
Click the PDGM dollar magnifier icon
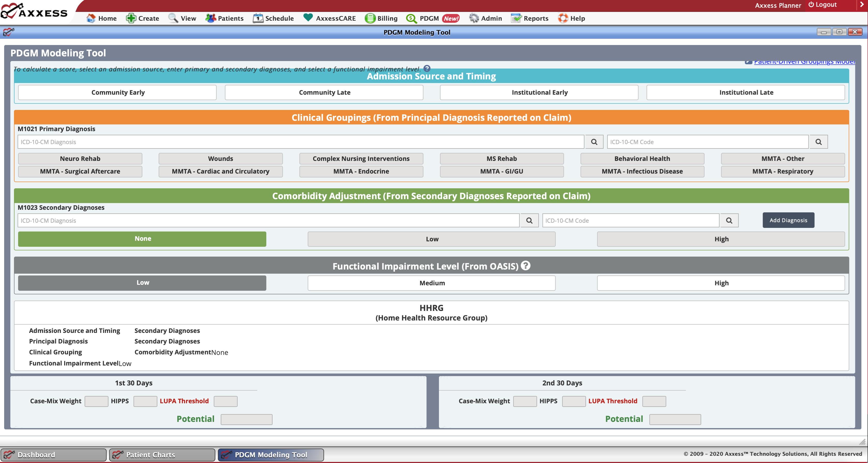pos(411,18)
